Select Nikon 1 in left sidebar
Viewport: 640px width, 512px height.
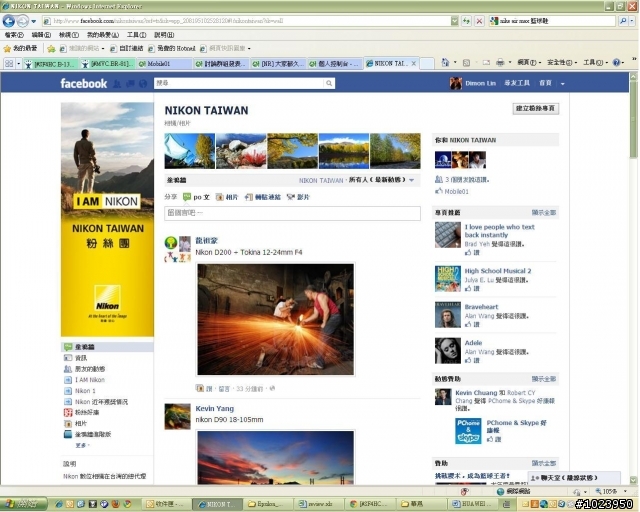[85, 391]
